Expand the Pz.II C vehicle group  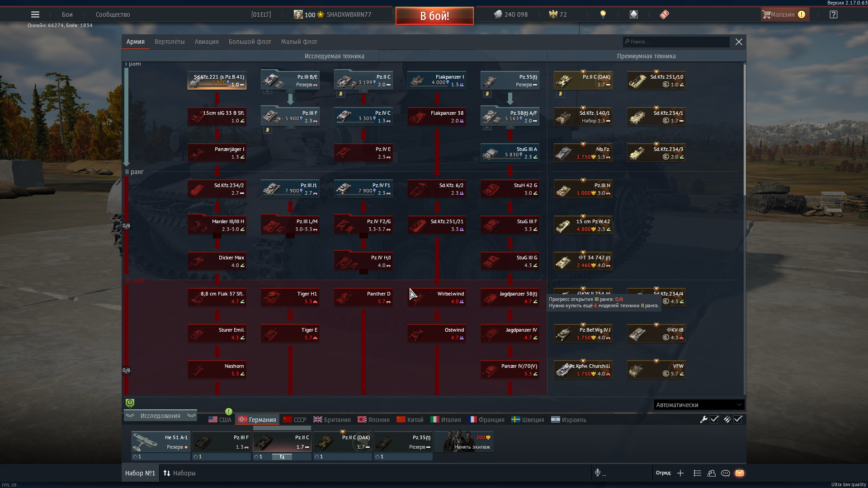(x=363, y=91)
